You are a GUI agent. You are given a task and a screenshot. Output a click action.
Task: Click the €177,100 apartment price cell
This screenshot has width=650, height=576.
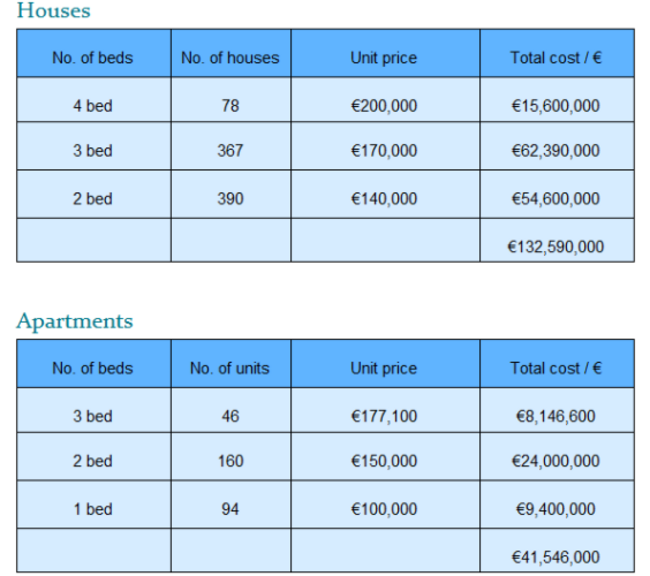click(385, 411)
